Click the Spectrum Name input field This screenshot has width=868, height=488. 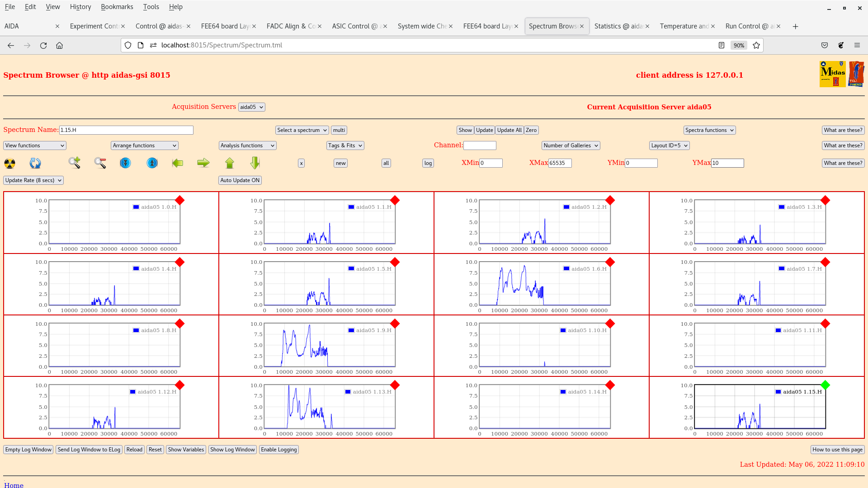126,130
